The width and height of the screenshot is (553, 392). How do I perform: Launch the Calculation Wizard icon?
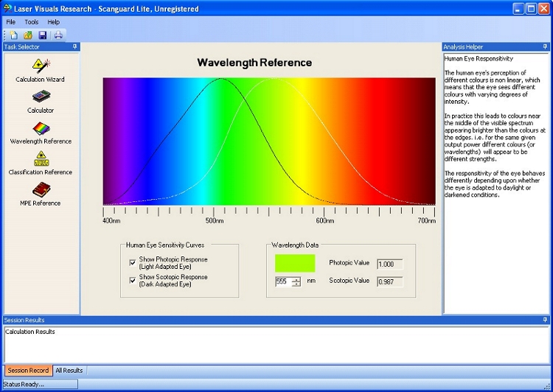click(41, 66)
